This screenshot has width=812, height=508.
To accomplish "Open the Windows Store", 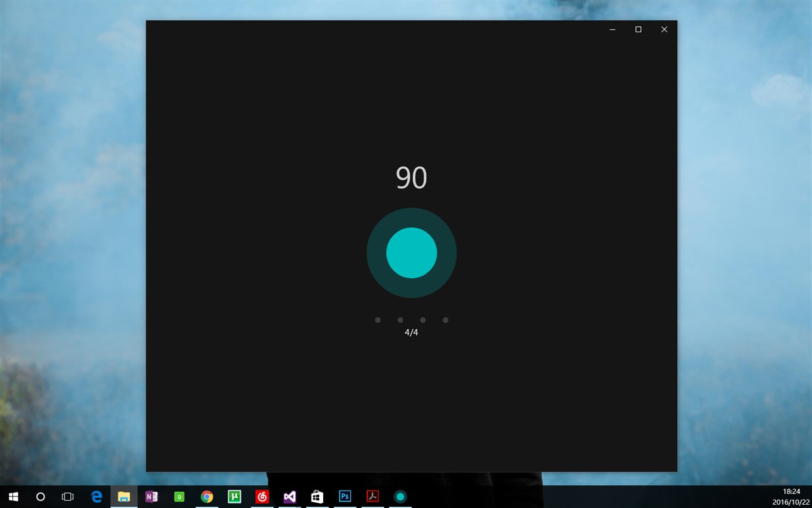I will (x=317, y=496).
